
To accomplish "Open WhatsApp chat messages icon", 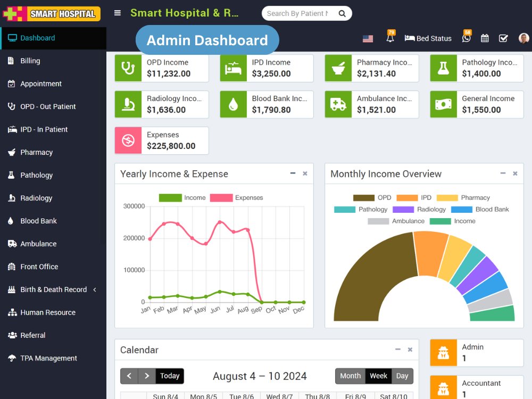I will [x=467, y=37].
